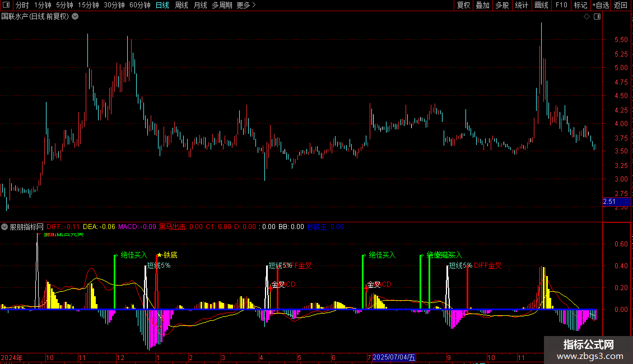The width and height of the screenshot is (633, 364).
Task: Click the panel layout icon at top left
Action: coord(6,5)
